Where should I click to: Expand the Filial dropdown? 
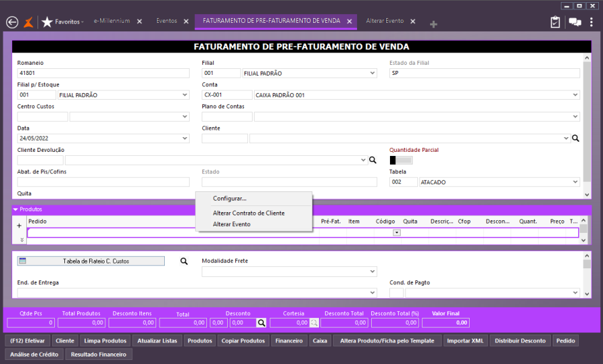click(x=373, y=73)
